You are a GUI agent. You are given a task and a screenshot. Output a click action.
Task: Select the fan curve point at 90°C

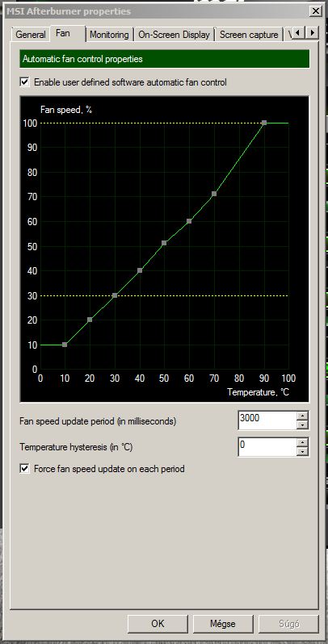(264, 123)
